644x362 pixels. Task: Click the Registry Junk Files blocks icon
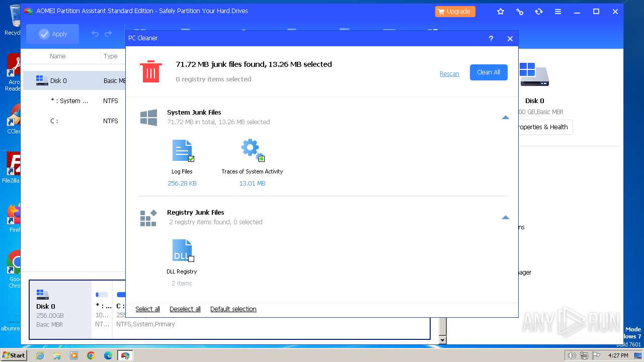click(x=148, y=218)
